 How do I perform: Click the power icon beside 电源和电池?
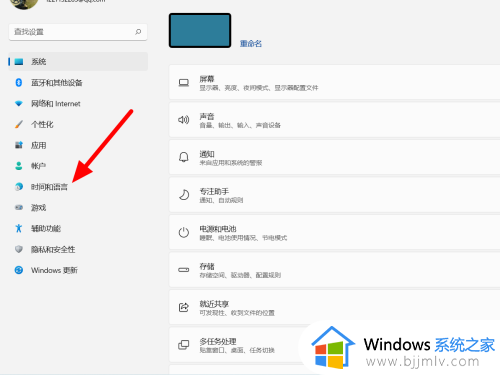pos(184,232)
